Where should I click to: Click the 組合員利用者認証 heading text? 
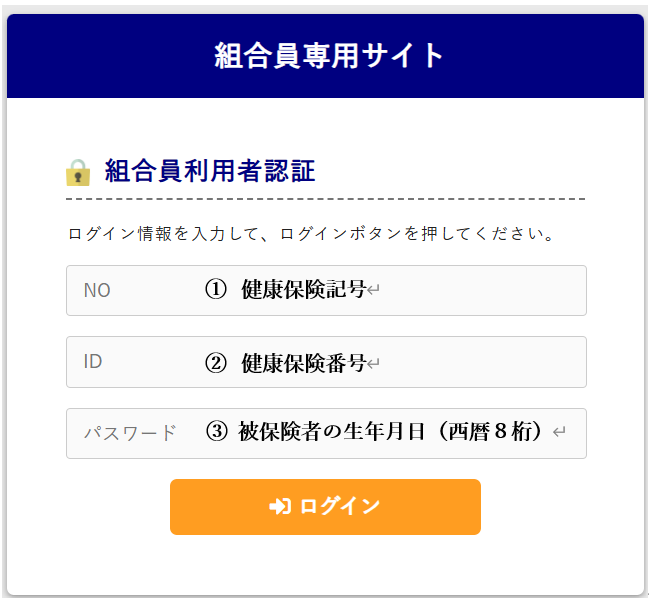pos(210,171)
